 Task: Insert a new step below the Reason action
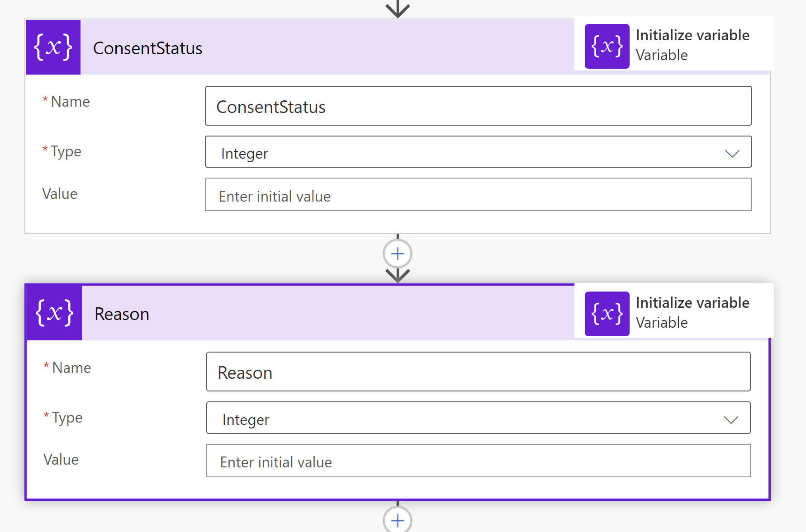click(397, 520)
